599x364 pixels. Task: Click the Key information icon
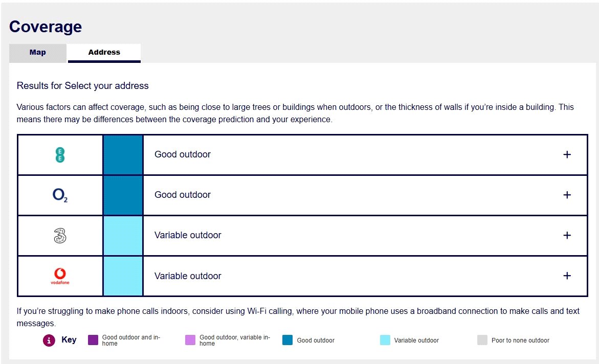(49, 340)
